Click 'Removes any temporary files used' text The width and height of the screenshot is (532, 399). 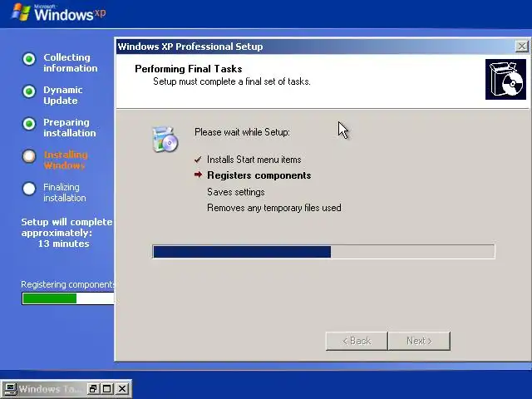click(x=274, y=208)
